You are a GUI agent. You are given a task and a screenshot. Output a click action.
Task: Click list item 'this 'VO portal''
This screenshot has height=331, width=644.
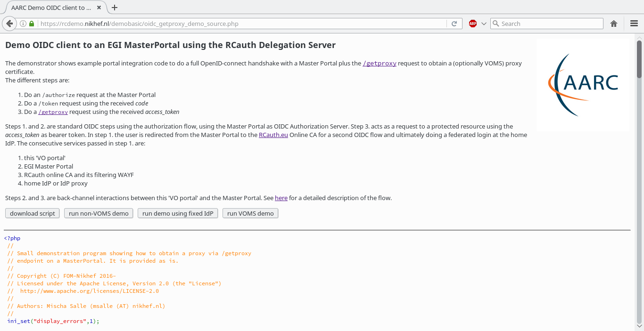tap(45, 158)
